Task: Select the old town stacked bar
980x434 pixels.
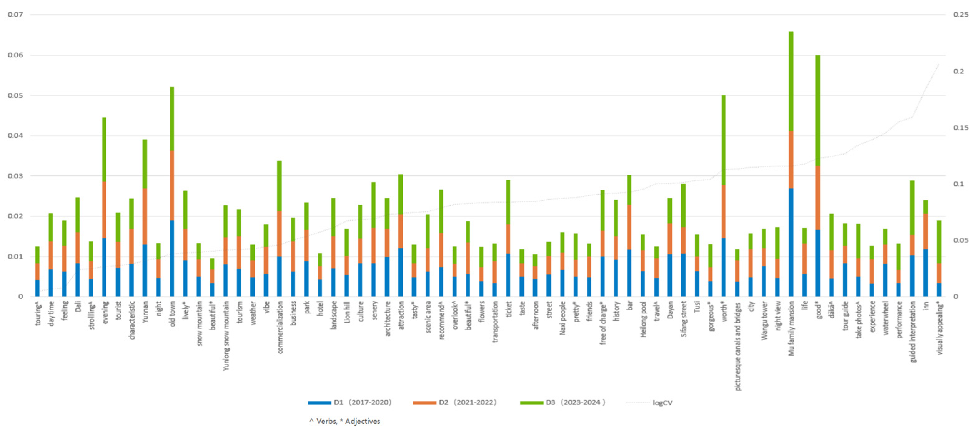Action: 172,192
